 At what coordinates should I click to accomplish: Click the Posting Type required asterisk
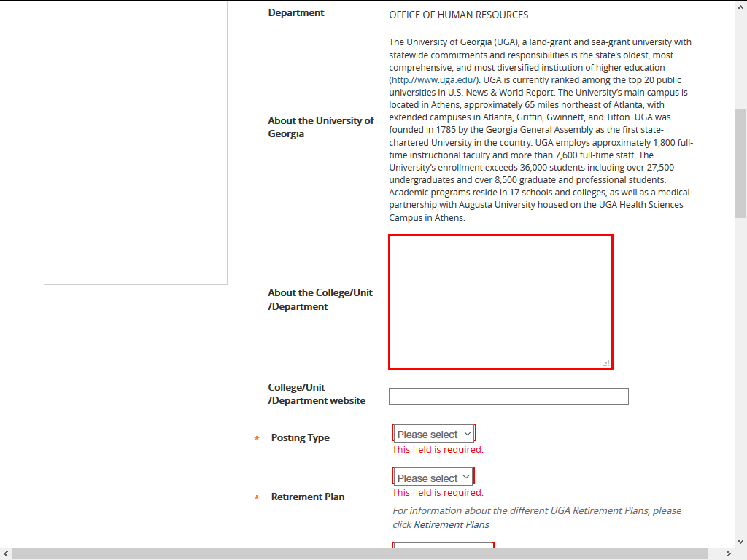coord(257,438)
